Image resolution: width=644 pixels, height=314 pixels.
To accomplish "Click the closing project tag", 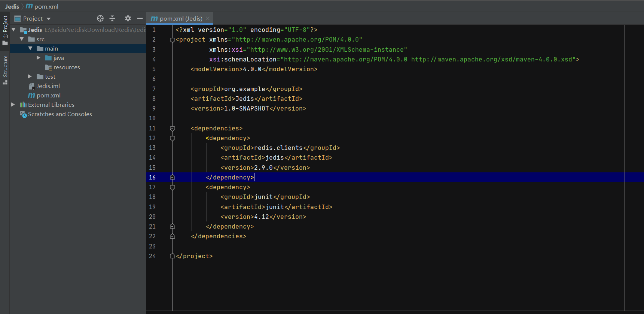I will [194, 256].
